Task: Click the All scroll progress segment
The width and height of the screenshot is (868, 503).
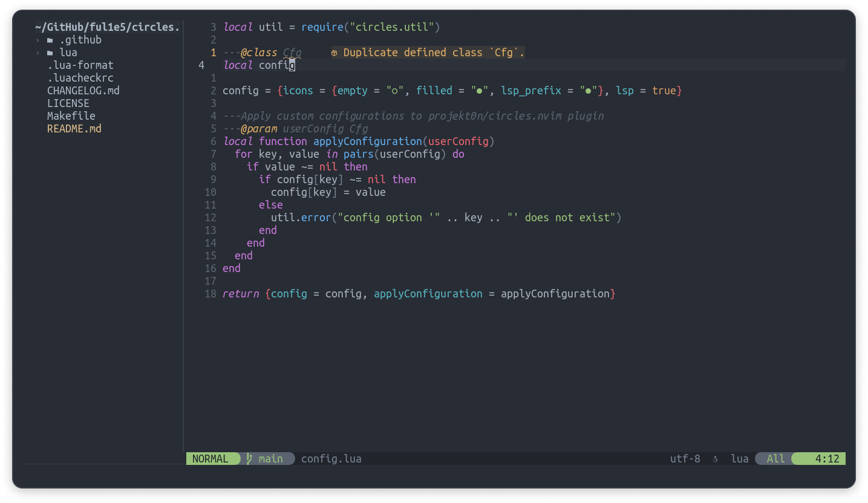Action: (775, 458)
